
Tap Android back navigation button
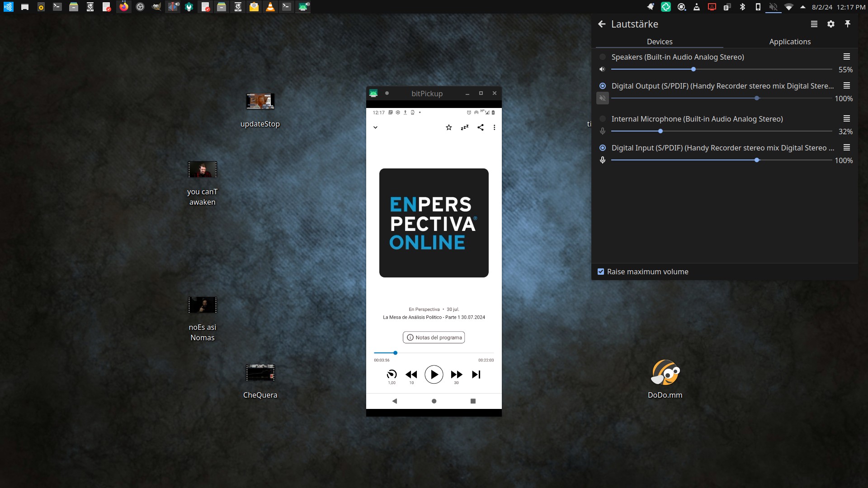point(395,401)
